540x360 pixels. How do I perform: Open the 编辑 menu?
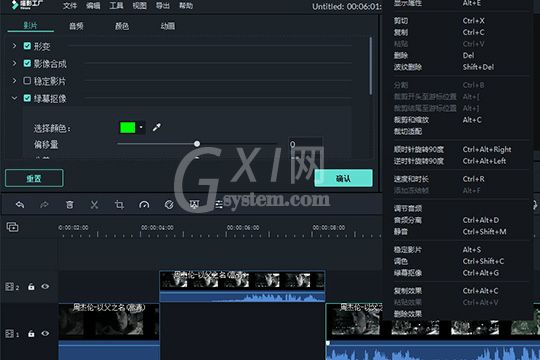93,6
